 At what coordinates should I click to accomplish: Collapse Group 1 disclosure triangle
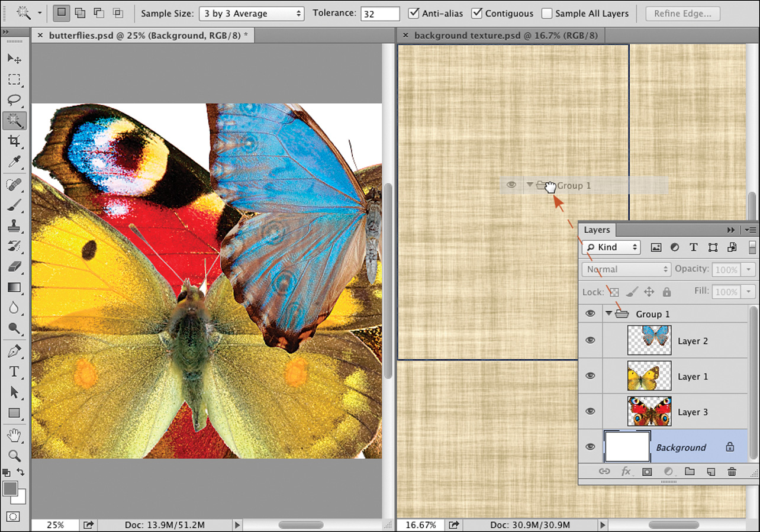(608, 314)
